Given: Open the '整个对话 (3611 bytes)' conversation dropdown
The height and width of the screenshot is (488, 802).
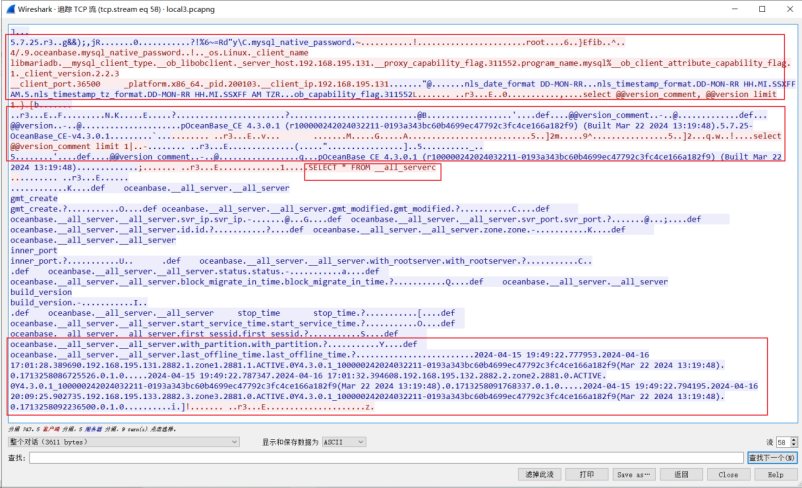Looking at the screenshot, I should coord(124,441).
